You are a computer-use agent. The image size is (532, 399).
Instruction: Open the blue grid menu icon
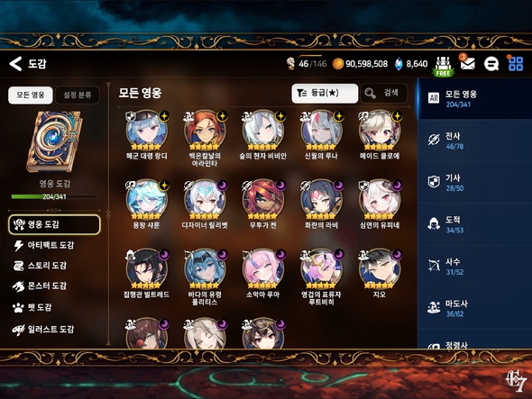coord(516,64)
